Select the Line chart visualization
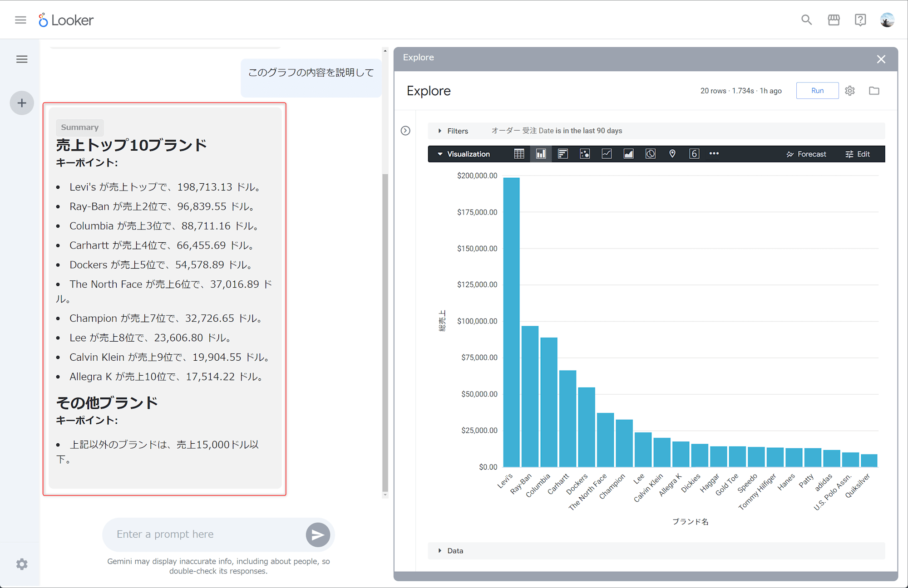The image size is (908, 588). [x=607, y=154]
